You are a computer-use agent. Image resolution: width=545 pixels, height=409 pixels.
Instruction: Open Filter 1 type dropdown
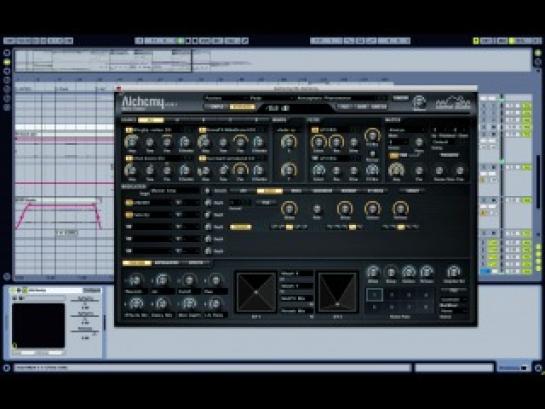tap(339, 130)
